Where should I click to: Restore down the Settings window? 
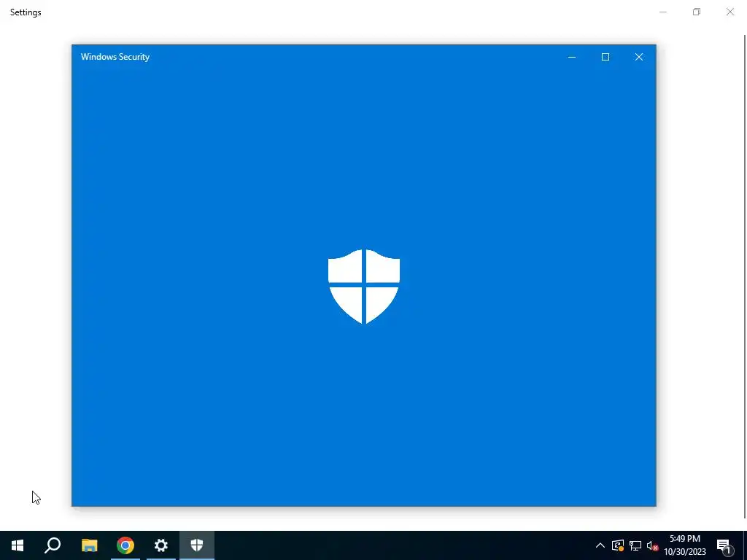click(697, 12)
